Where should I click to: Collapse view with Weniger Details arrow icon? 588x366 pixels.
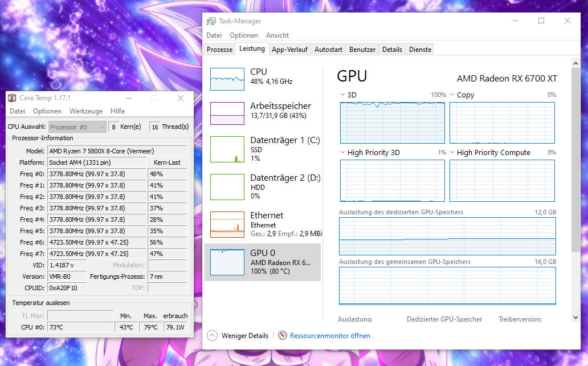[213, 335]
